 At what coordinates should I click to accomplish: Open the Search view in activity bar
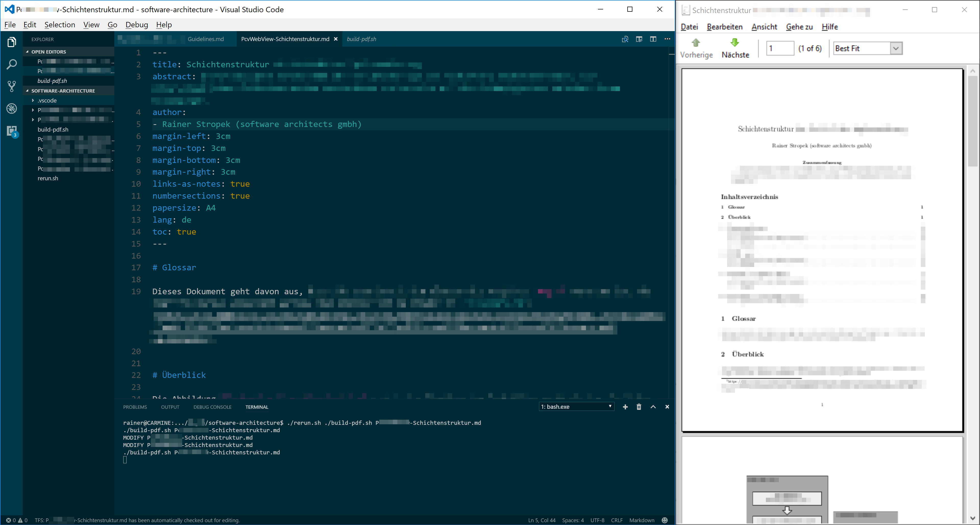(12, 64)
